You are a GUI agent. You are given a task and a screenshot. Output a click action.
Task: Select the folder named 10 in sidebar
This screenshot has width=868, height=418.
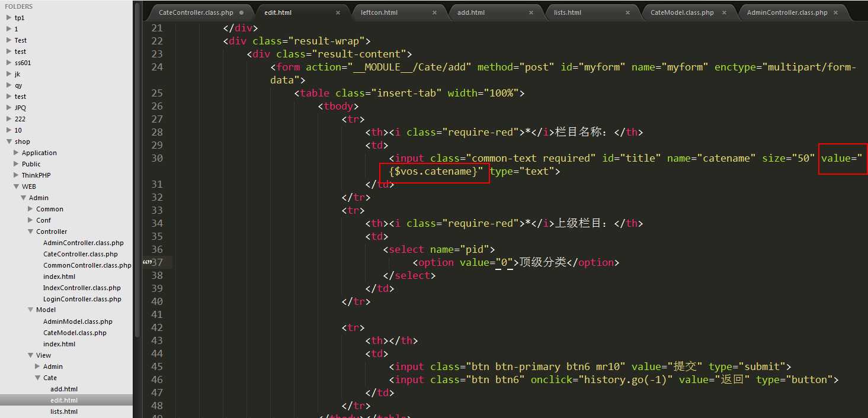pos(18,130)
